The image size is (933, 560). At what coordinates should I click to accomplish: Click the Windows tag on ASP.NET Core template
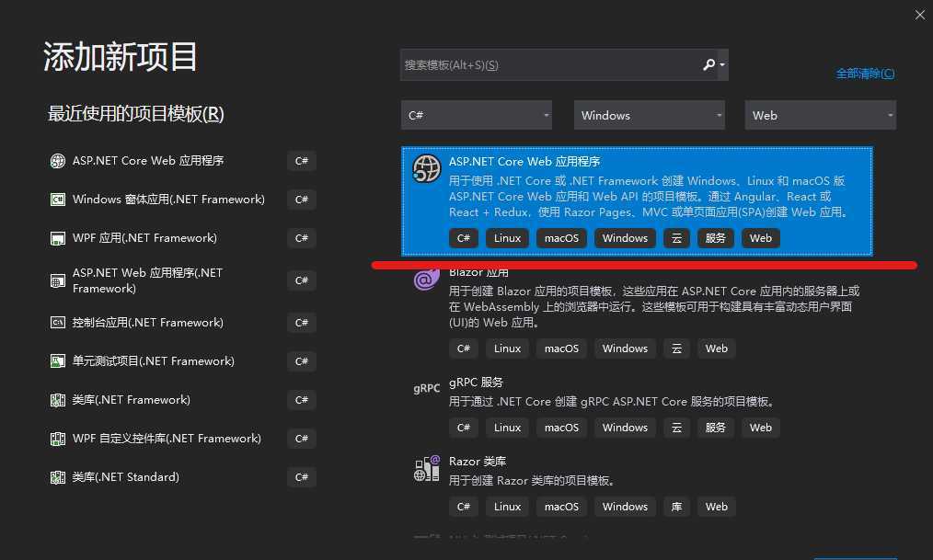coord(625,238)
